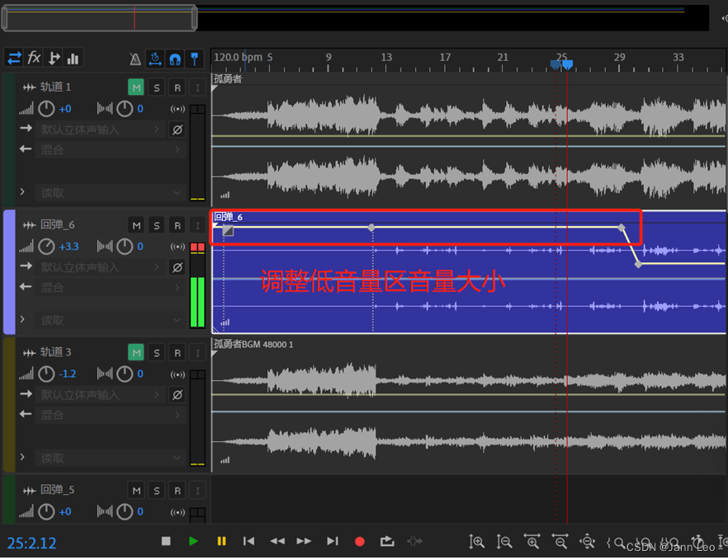Toggle loop playback
This screenshot has height=560, width=728.
point(387,541)
